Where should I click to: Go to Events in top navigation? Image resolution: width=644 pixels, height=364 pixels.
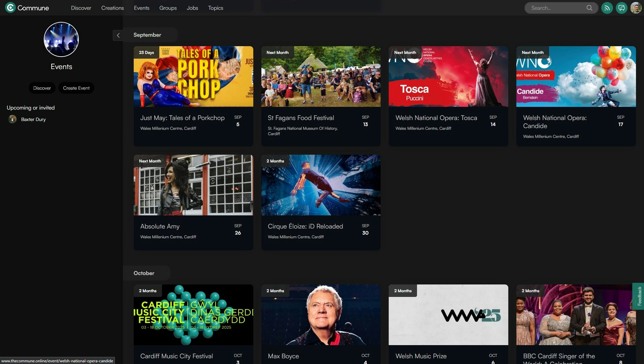tap(141, 8)
